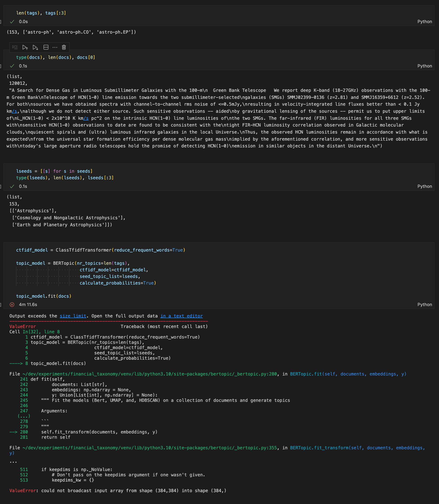The image size is (439, 504).
Task: Click the '4m 11.6s' execution time
Action: click(x=28, y=304)
